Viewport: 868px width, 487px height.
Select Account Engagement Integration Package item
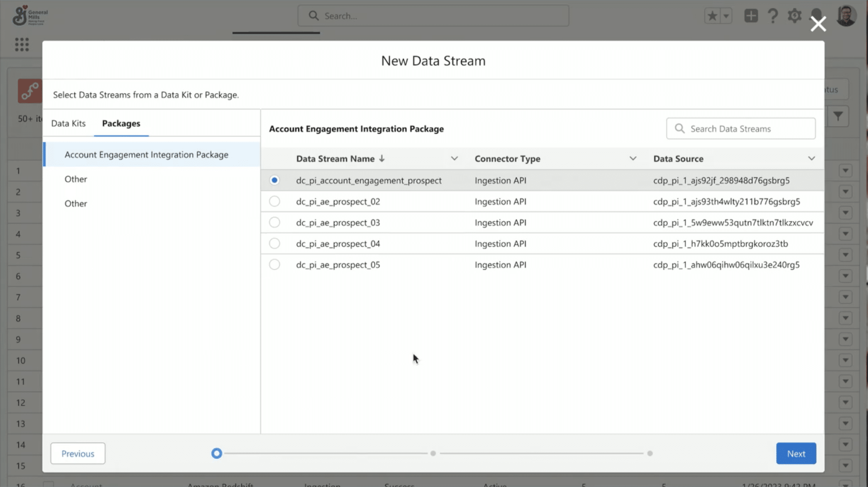[x=146, y=155]
